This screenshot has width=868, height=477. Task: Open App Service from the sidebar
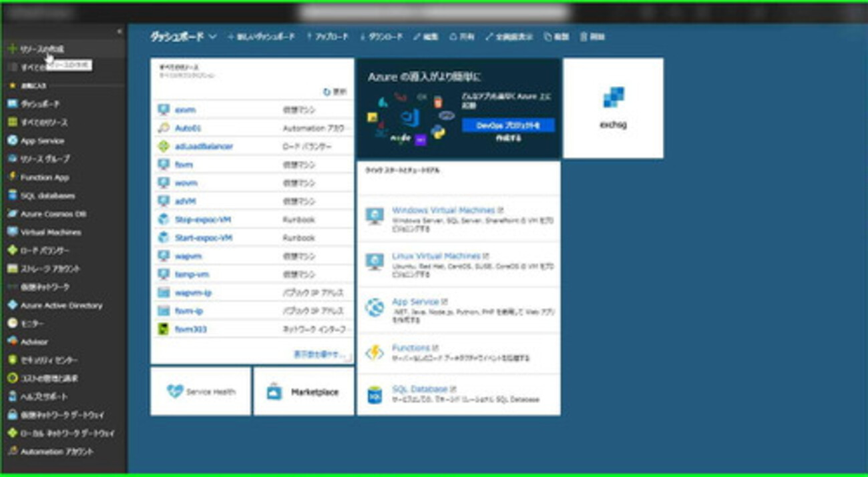(42, 141)
